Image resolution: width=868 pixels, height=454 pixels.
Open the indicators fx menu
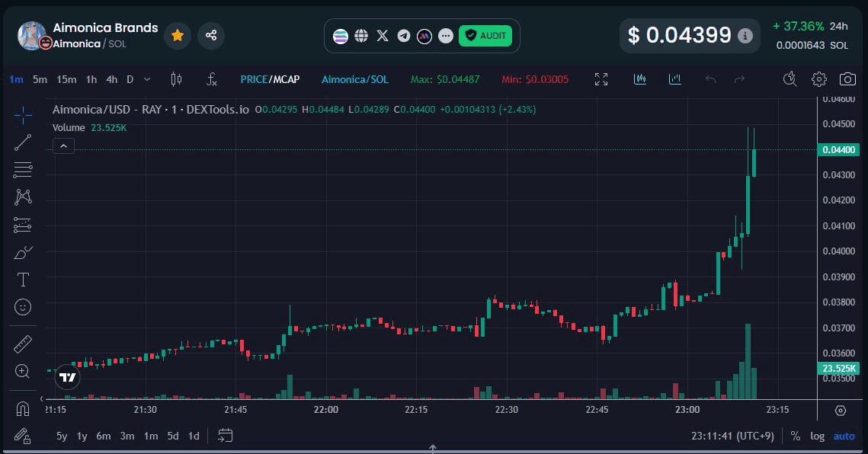click(x=211, y=79)
